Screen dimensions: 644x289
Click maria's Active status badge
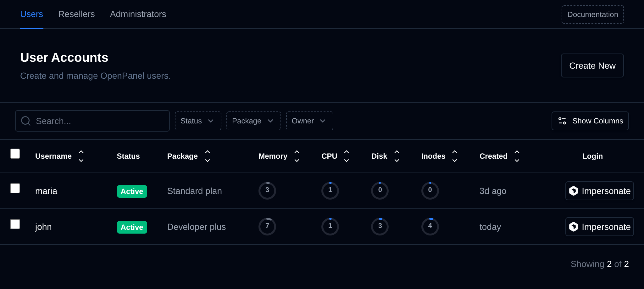pos(132,191)
